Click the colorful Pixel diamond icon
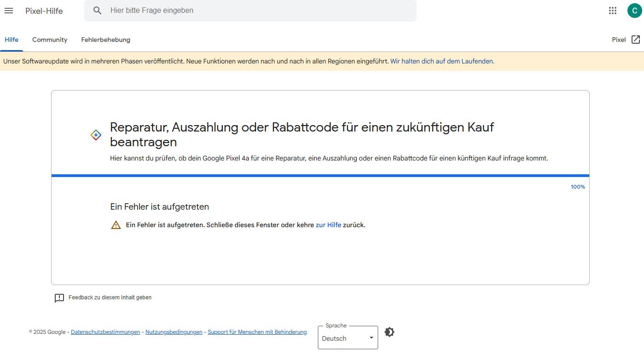 (96, 135)
